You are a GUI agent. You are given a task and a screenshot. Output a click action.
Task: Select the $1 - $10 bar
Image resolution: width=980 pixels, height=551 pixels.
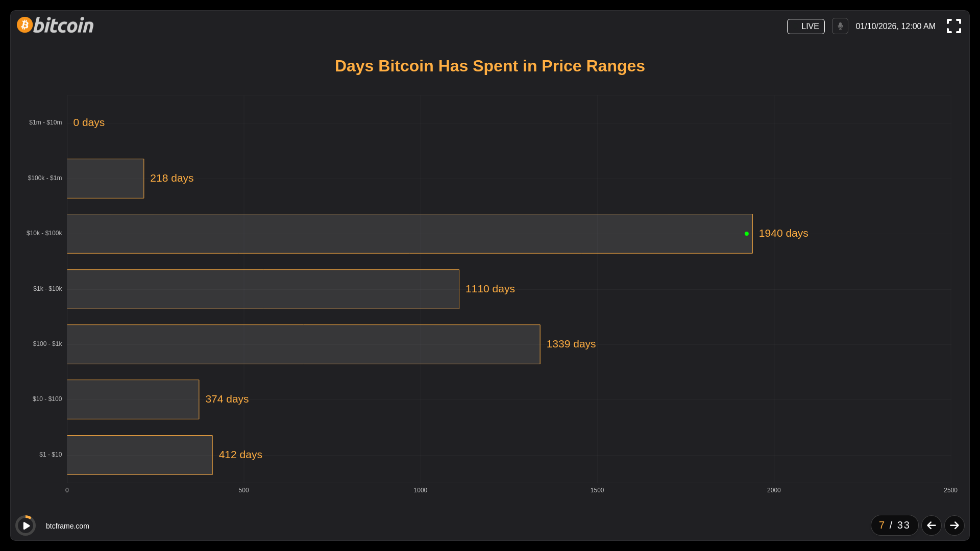click(139, 455)
